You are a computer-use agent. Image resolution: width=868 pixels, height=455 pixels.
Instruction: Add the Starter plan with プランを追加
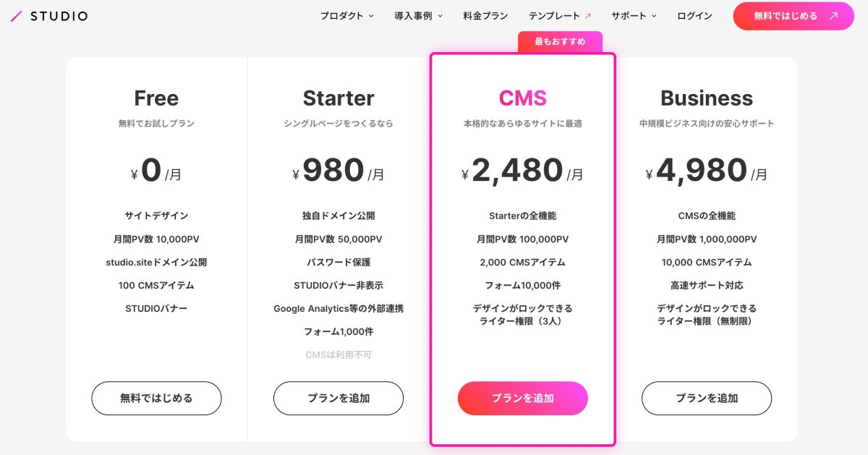[x=339, y=398]
